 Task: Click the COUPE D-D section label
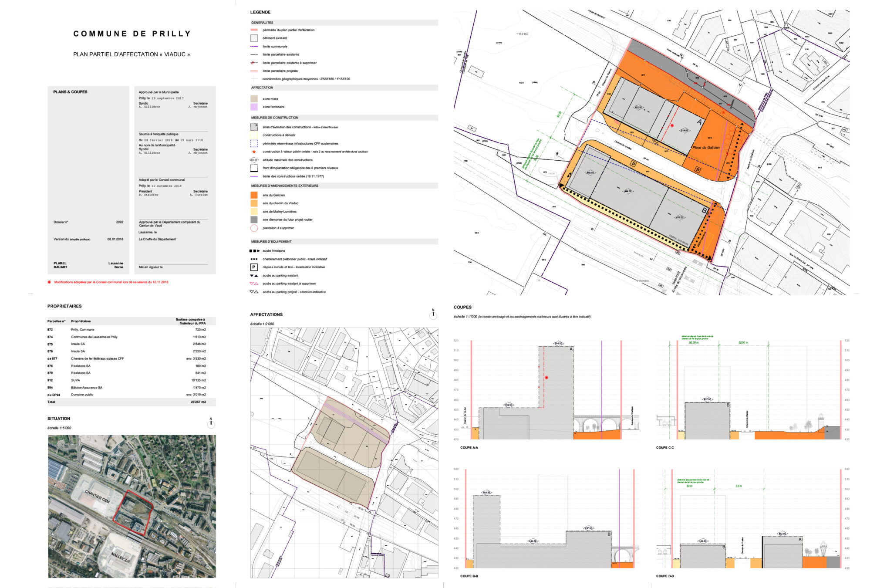pos(665,576)
